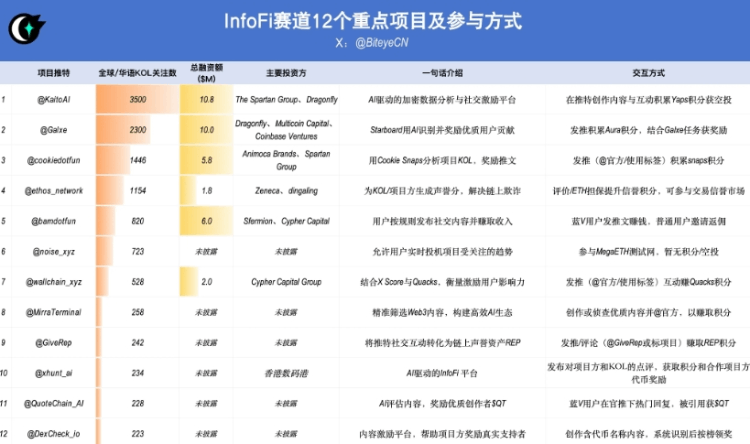Click the Zeneca、dingaling investor cell
The height and width of the screenshot is (444, 750).
click(x=286, y=190)
